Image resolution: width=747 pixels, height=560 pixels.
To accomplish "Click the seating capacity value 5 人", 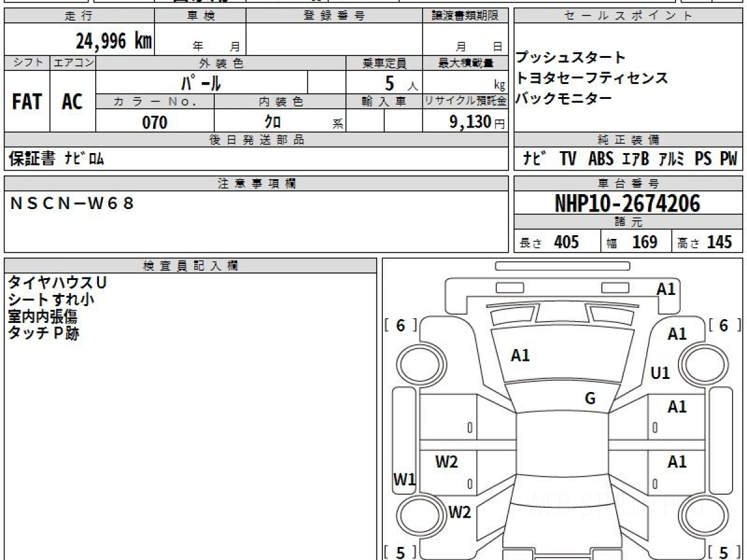I will 400,83.
